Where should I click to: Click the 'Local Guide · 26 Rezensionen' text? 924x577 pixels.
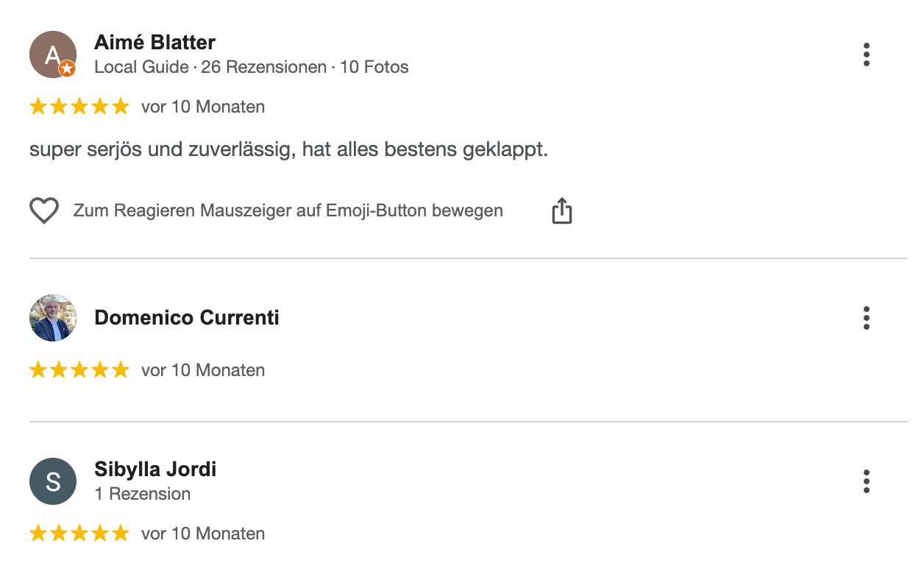pyautogui.click(x=210, y=67)
